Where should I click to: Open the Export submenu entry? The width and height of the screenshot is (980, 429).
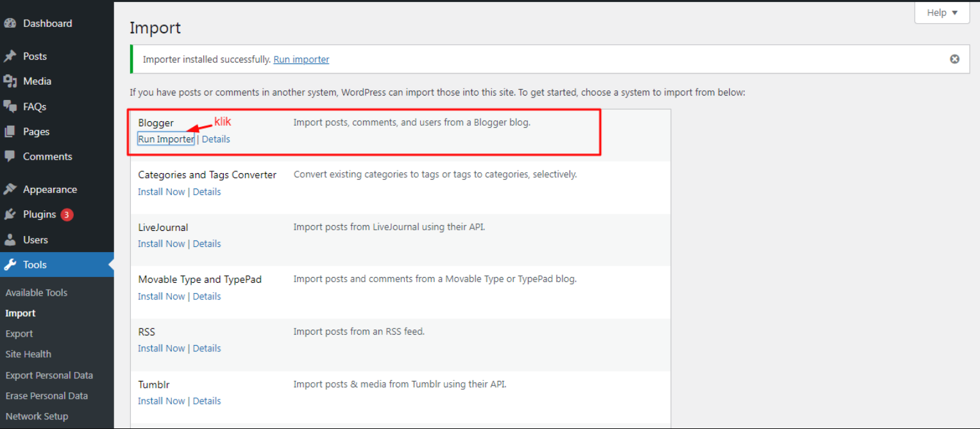click(19, 333)
